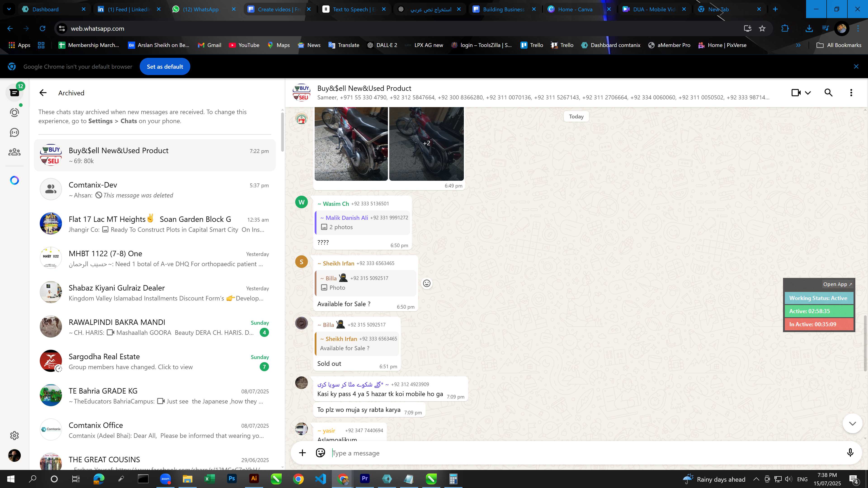Viewport: 868px width, 488px height.
Task: Open the +2 more photos thumbnail
Action: pos(427,143)
